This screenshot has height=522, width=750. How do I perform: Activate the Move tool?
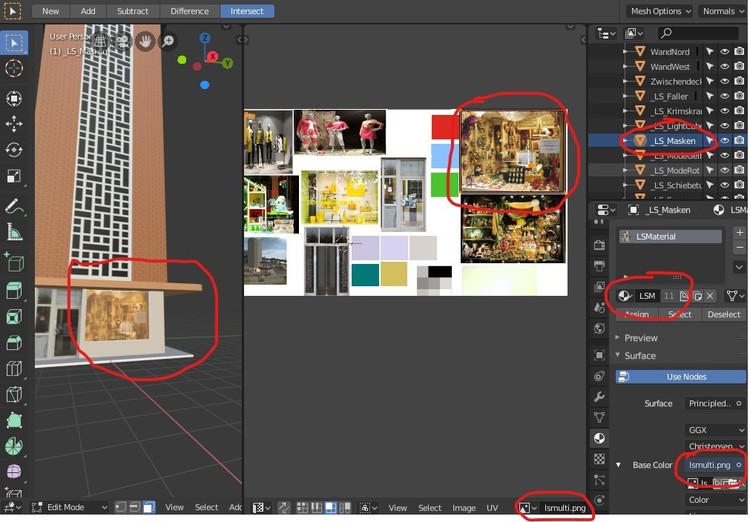tap(14, 124)
